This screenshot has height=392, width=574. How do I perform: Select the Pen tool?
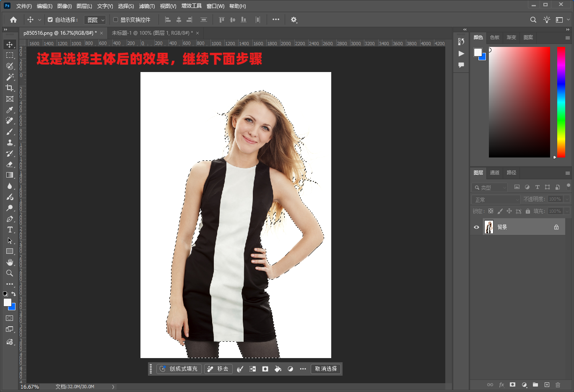click(x=10, y=219)
